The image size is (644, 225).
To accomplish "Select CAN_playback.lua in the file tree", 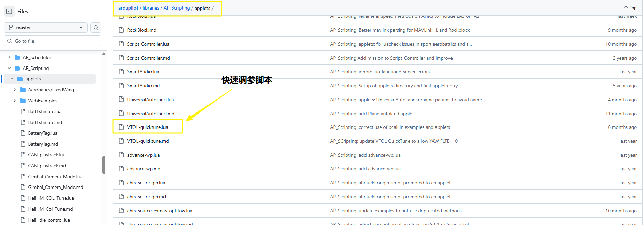I will coord(46,155).
